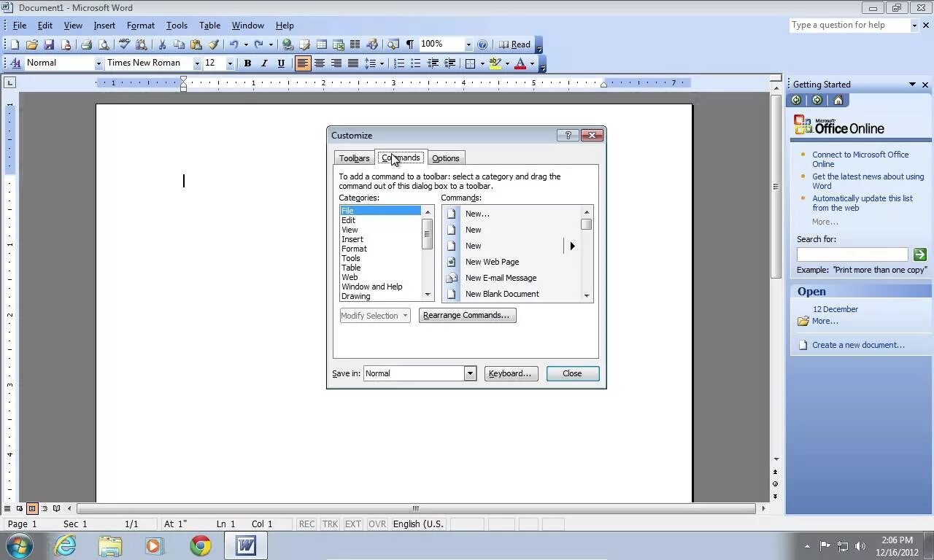Click the Copy icon in the toolbar

click(x=179, y=44)
